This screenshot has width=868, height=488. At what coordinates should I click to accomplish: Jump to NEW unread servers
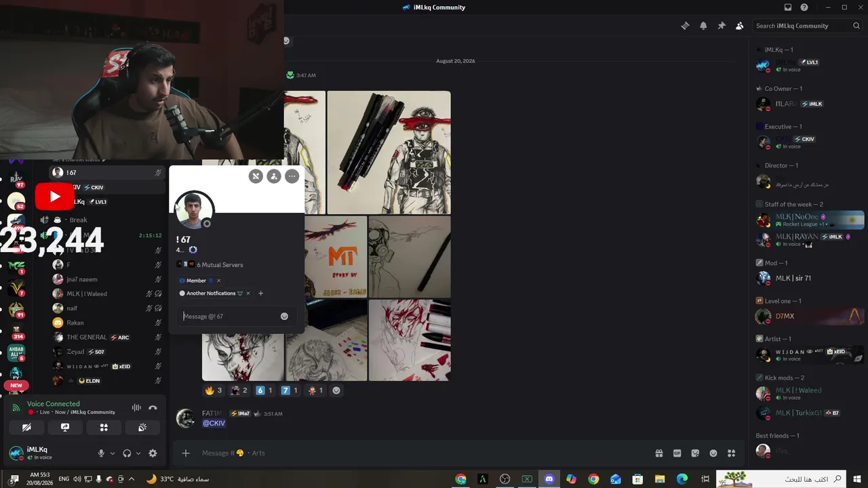click(x=16, y=385)
